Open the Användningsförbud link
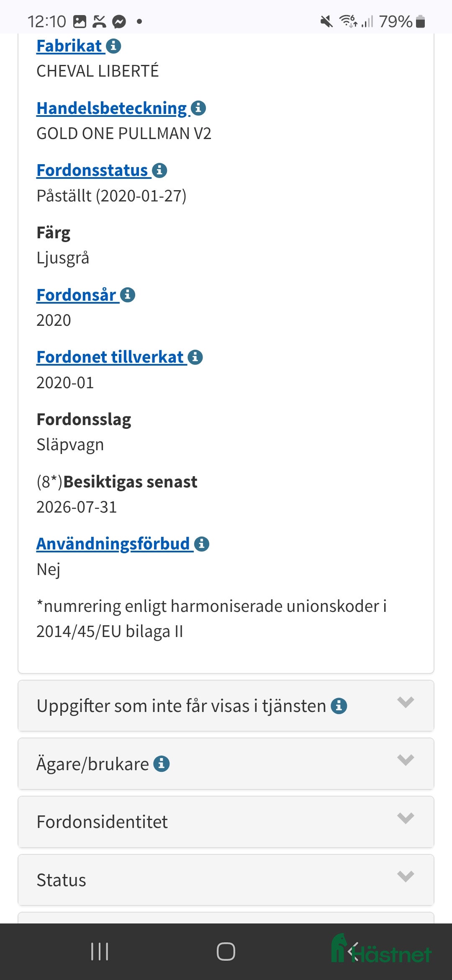Screen dimensions: 452x980 coord(113,544)
